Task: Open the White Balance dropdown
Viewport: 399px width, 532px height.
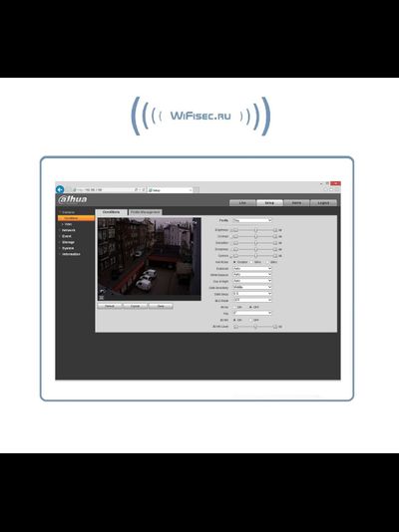Action: [x=252, y=275]
